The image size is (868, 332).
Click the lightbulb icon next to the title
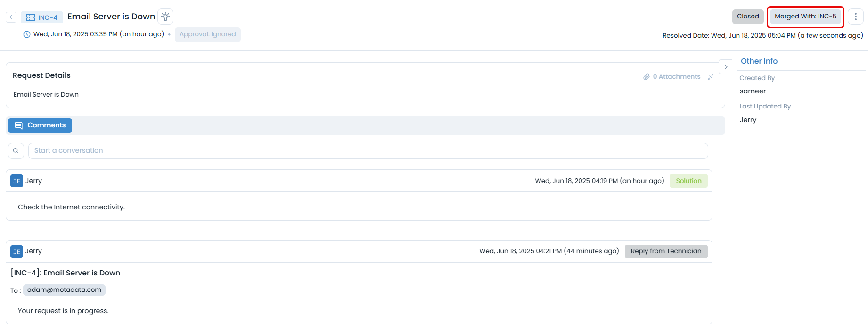[x=165, y=17]
